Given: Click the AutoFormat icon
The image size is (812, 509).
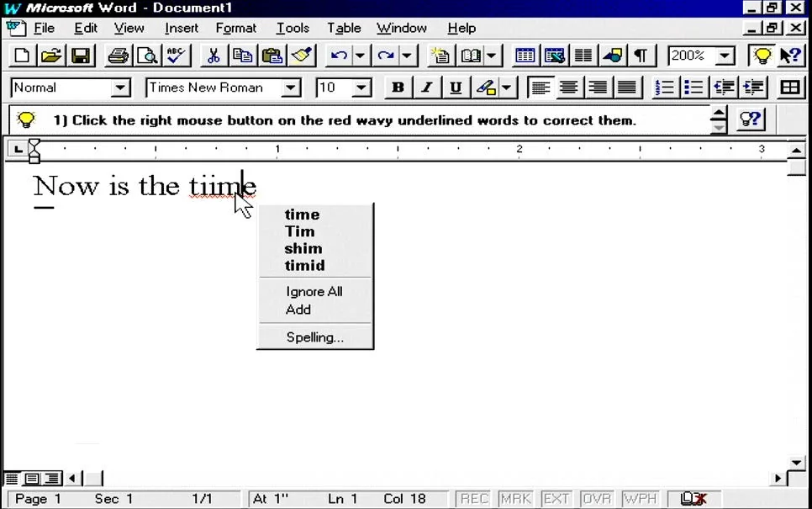Looking at the screenshot, I should coord(440,56).
